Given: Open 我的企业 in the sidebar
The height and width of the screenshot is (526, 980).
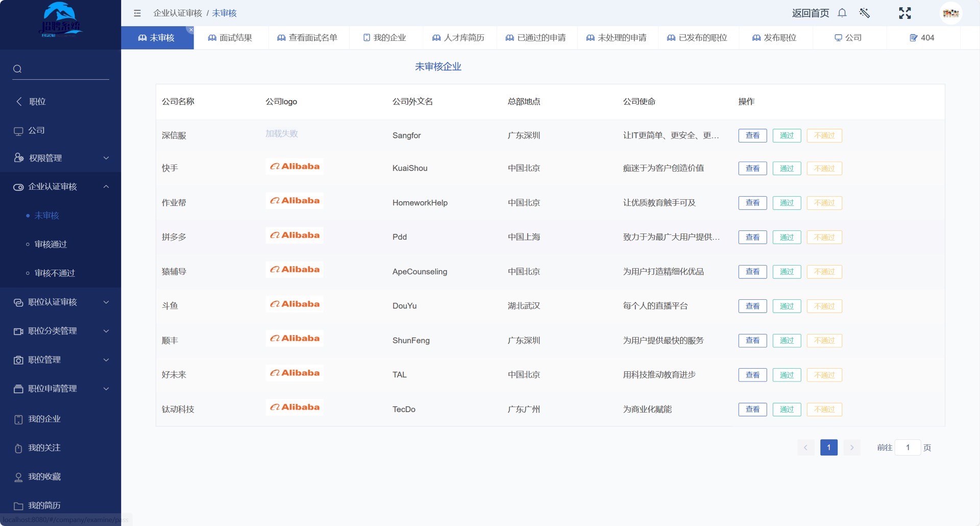Looking at the screenshot, I should click(60, 419).
